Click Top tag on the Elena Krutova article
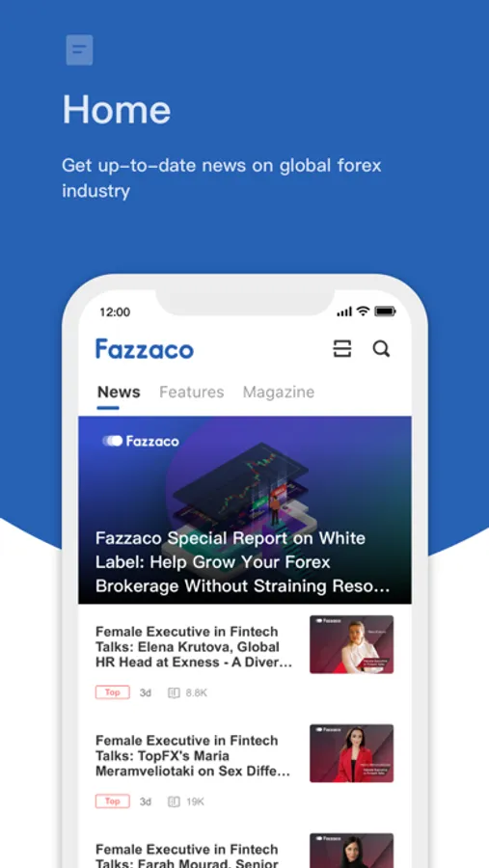Image resolution: width=489 pixels, height=868 pixels. [113, 692]
